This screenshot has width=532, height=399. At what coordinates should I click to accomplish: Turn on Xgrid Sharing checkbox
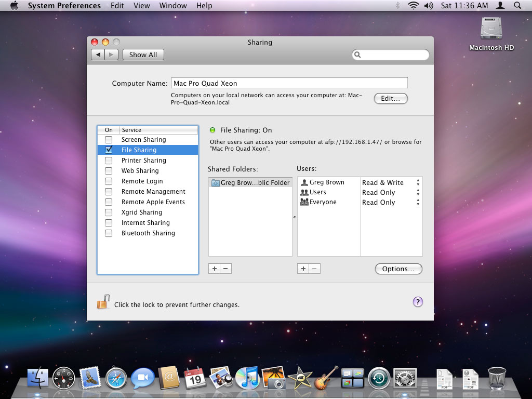[109, 212]
